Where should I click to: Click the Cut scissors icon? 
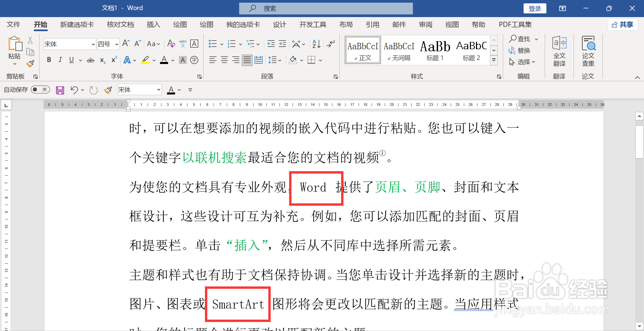point(30,40)
